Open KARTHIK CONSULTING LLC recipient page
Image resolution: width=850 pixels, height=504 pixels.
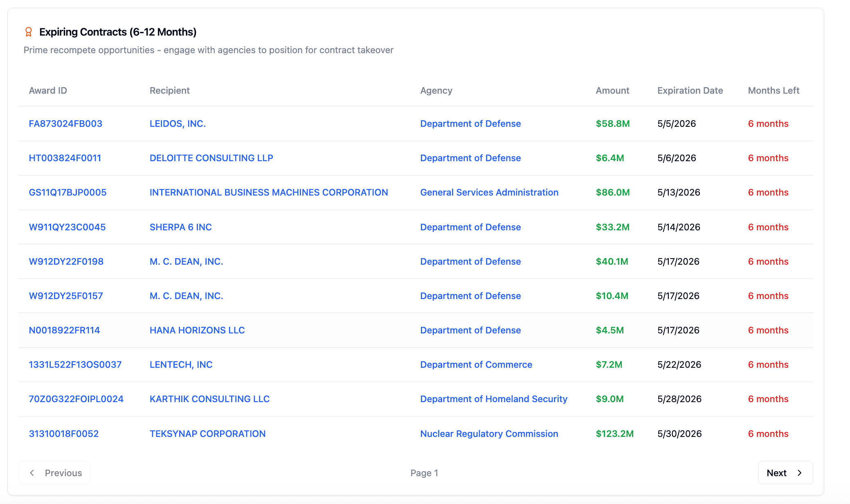[x=209, y=398]
